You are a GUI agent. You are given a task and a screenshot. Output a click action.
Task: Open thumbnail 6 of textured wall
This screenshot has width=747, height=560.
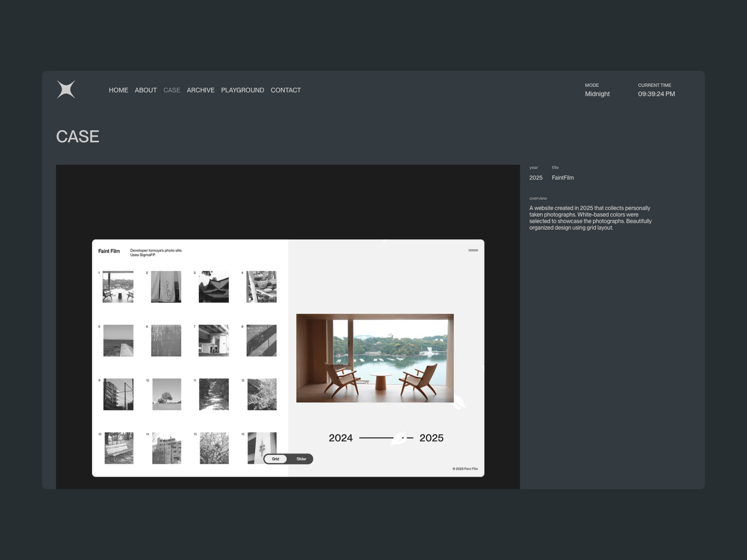click(x=166, y=341)
